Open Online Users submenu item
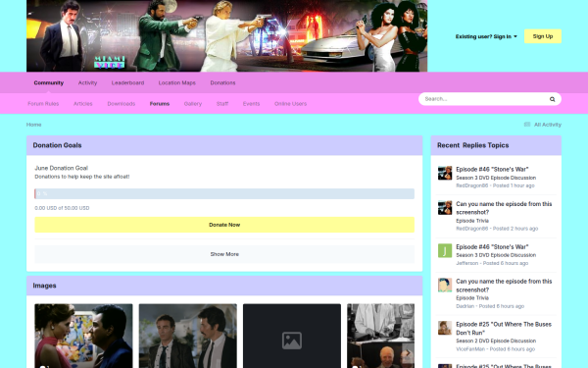Viewport: 588px width, 368px height. tap(290, 104)
